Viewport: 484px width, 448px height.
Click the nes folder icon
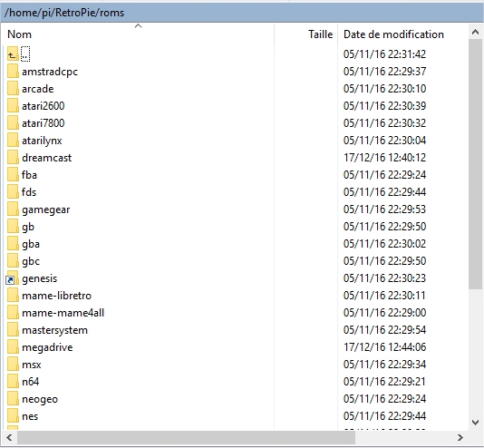click(x=13, y=416)
